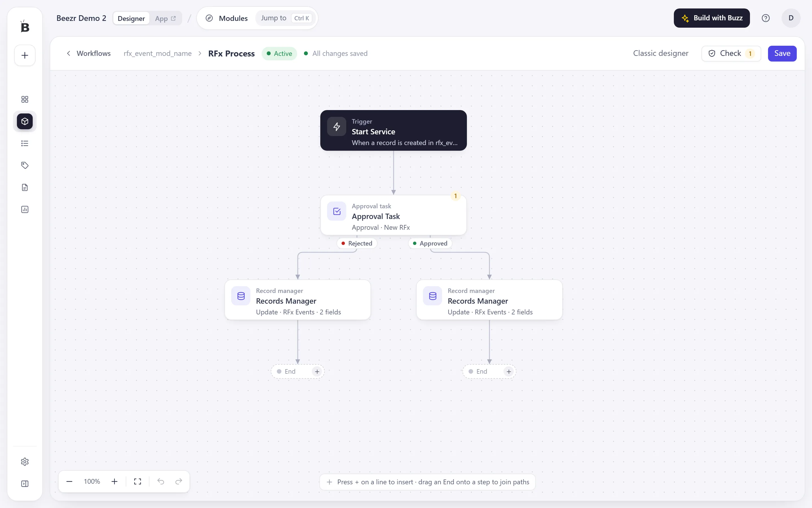Image resolution: width=812 pixels, height=508 pixels.
Task: Go back to Workflows
Action: pyautogui.click(x=89, y=53)
